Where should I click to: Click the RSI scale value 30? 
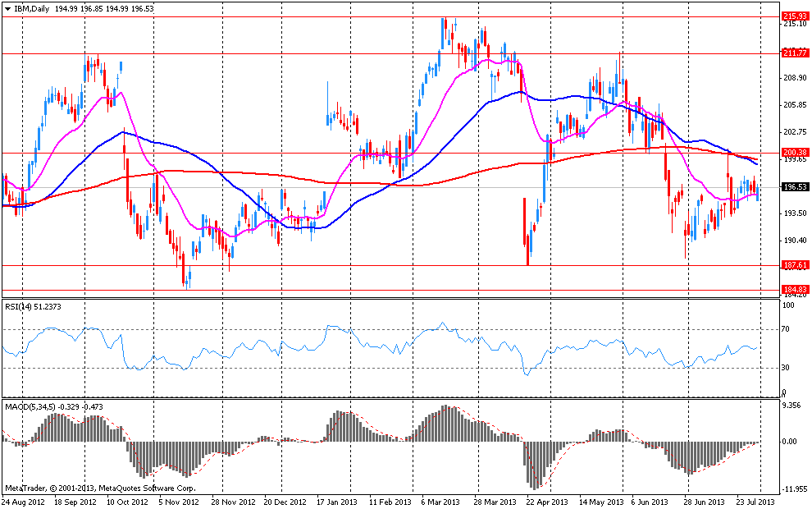(786, 368)
